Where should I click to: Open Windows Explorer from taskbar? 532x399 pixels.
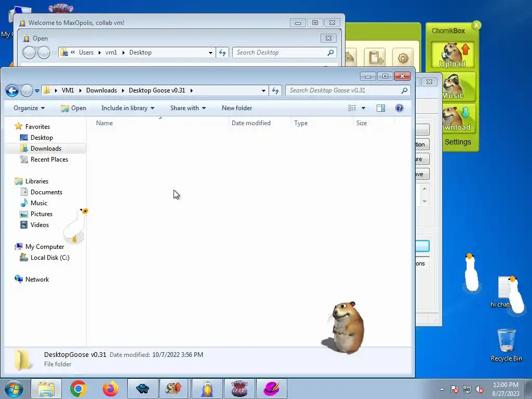click(46, 389)
